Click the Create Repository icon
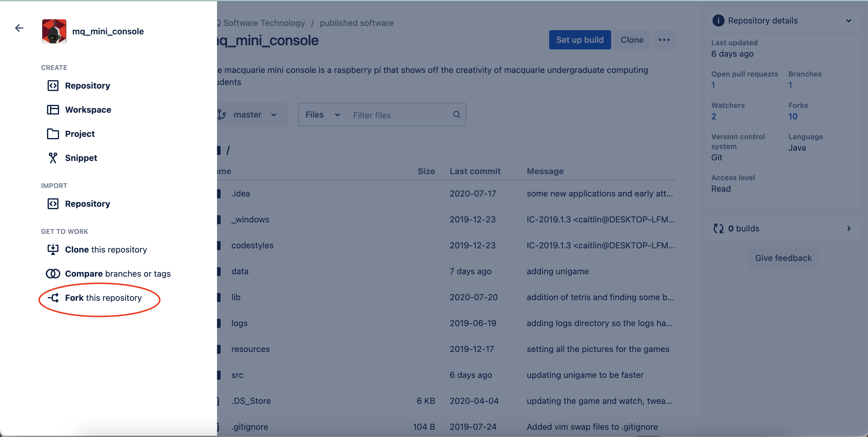Screen dimensions: 868x437 click(53, 86)
